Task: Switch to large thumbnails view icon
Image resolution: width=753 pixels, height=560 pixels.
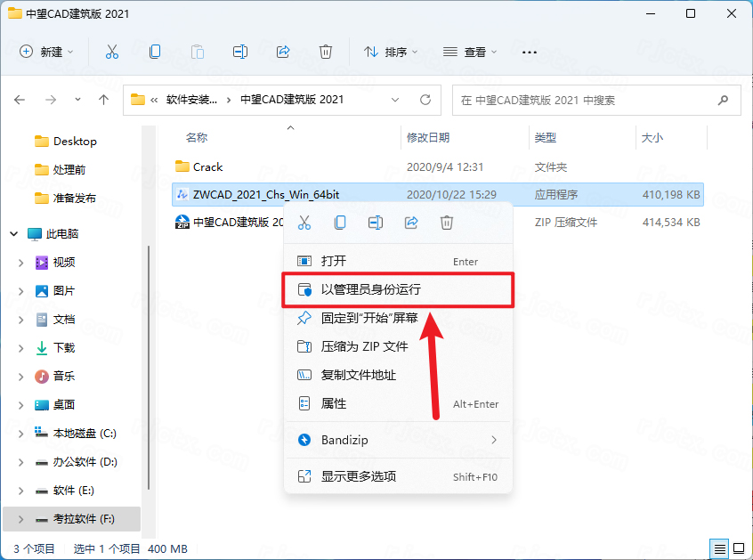Action: [737, 548]
